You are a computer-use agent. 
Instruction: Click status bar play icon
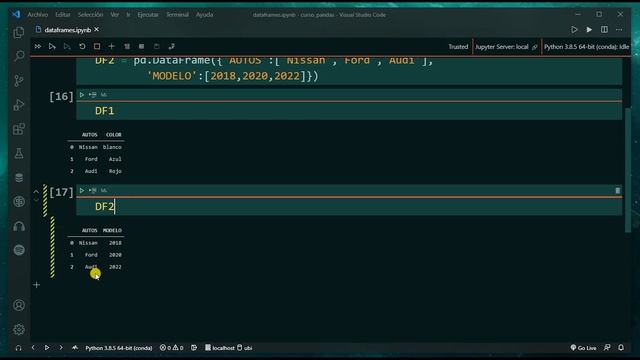(x=47, y=348)
